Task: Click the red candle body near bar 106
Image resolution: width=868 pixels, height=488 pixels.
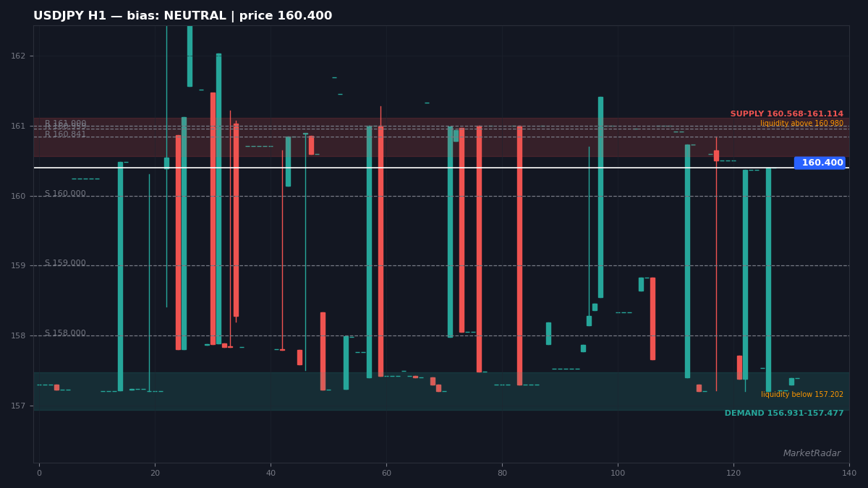Action: pyautogui.click(x=652, y=319)
